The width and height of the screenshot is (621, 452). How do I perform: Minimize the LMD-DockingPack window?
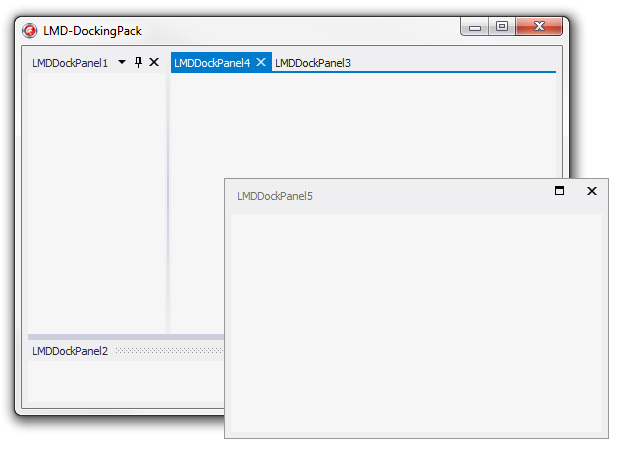[475, 27]
